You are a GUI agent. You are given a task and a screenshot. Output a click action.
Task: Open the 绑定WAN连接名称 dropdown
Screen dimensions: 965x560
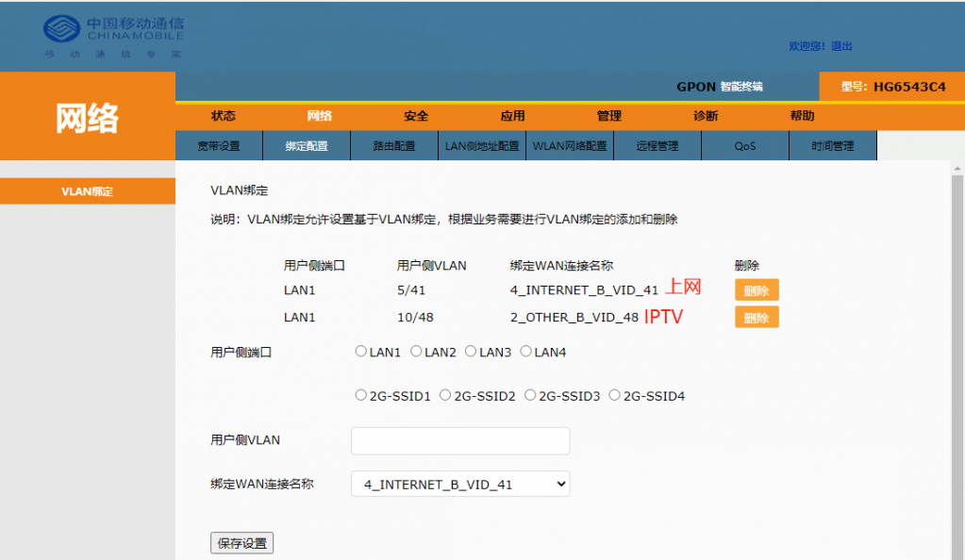tap(460, 485)
